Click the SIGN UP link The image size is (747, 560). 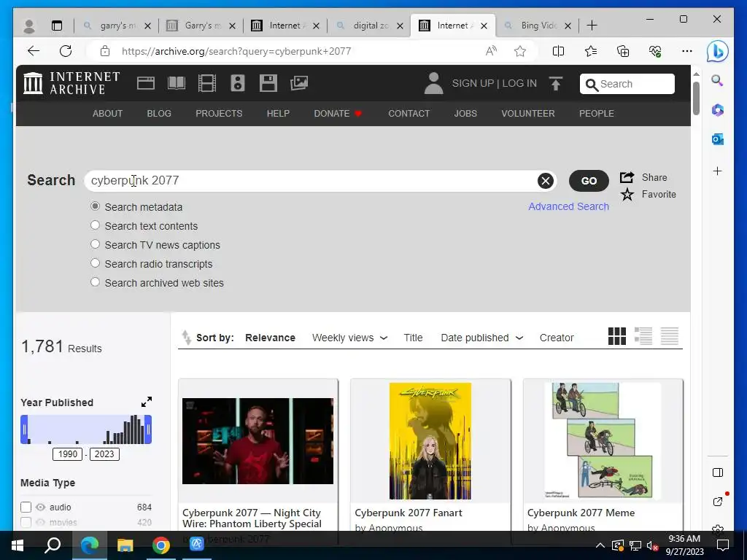[x=473, y=83]
